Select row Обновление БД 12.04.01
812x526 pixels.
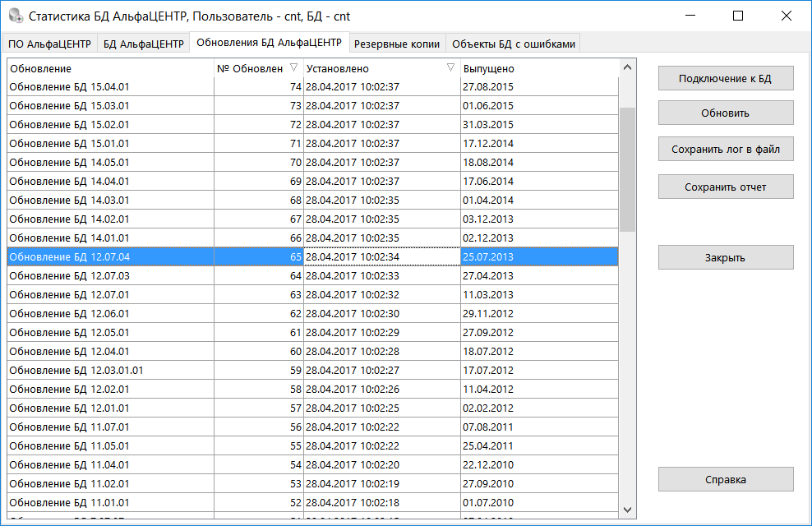coord(313,351)
